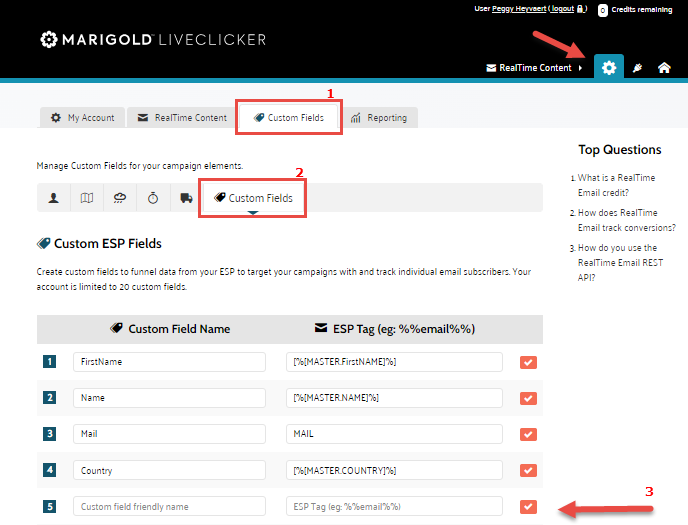The height and width of the screenshot is (525, 688).
Task: Switch to the Reporting tab
Action: click(x=379, y=118)
